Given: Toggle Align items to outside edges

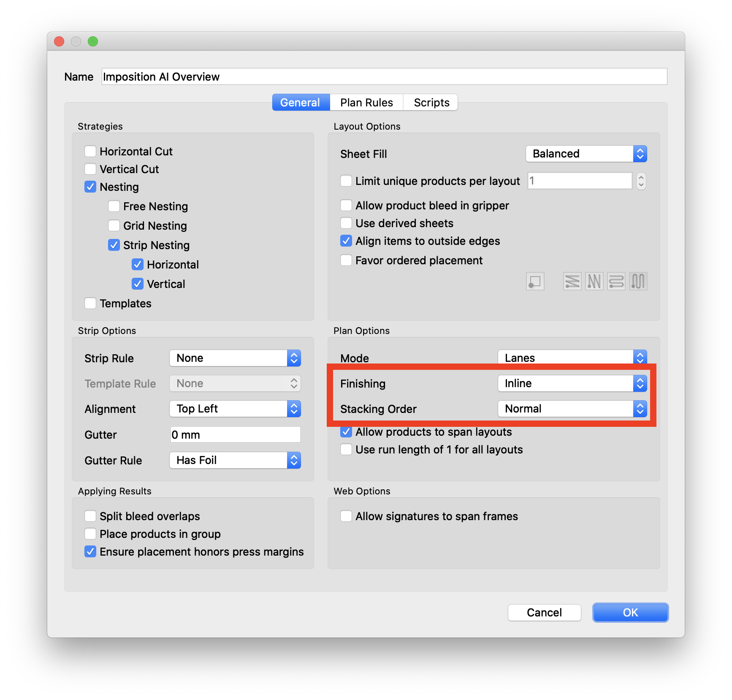Looking at the screenshot, I should [346, 241].
